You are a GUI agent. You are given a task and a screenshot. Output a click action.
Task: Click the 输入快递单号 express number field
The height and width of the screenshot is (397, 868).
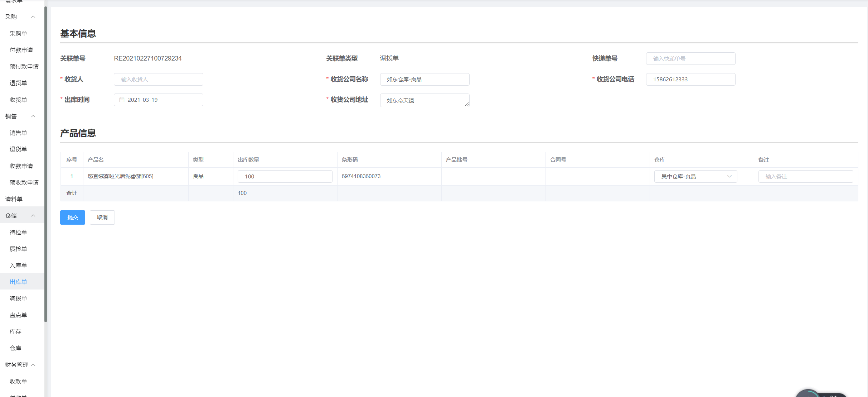pos(690,59)
